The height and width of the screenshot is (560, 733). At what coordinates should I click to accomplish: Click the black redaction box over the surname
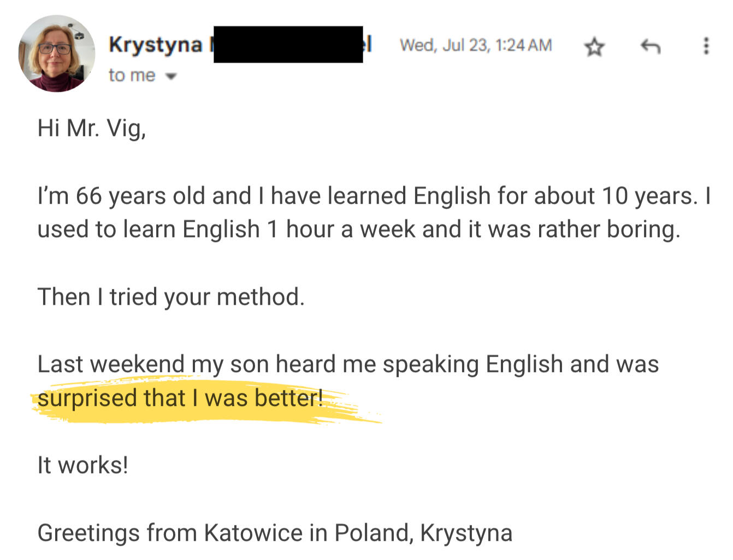(288, 44)
